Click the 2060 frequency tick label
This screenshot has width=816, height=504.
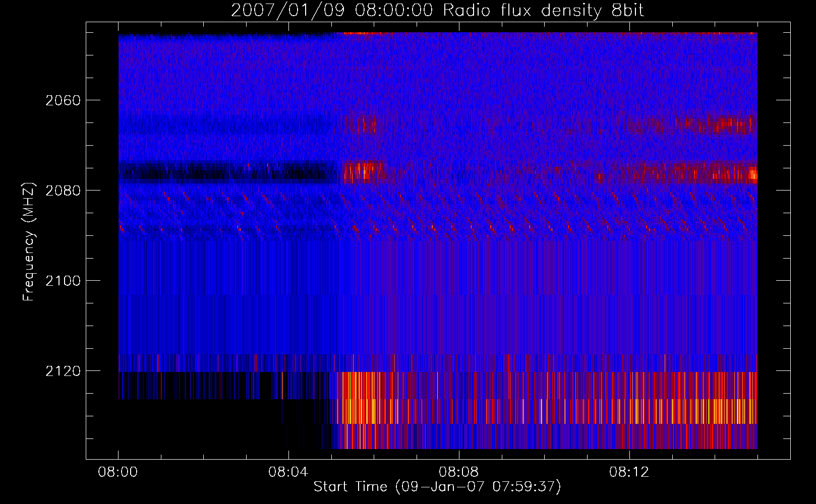point(63,100)
